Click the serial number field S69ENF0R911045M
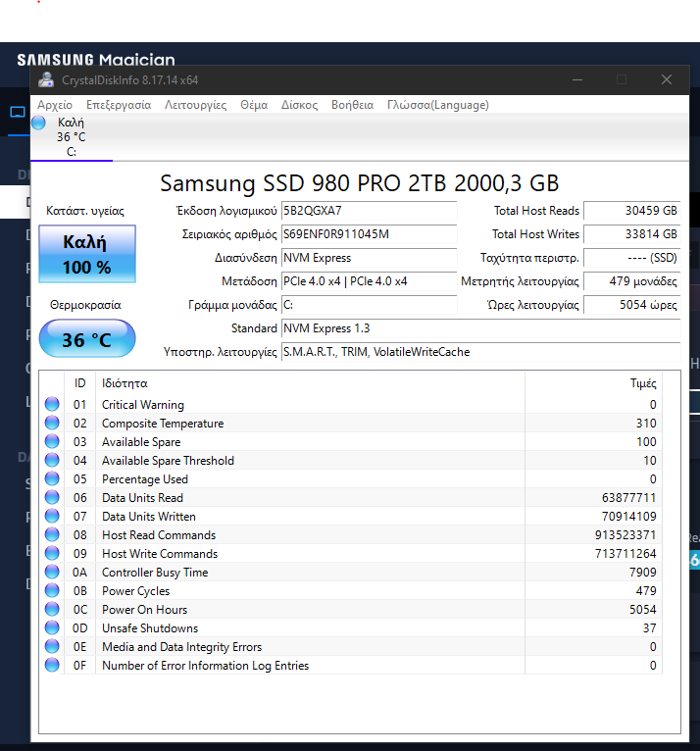The width and height of the screenshot is (700, 751). click(x=370, y=234)
